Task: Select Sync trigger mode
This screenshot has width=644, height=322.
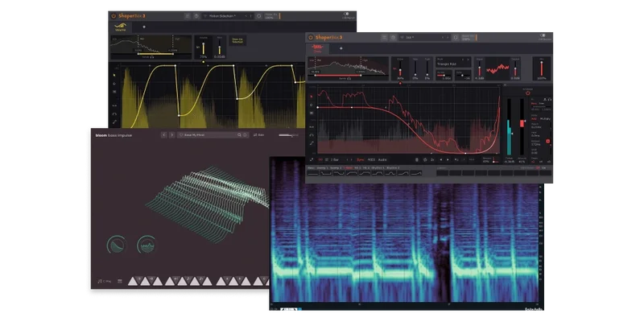Action: pyautogui.click(x=361, y=159)
